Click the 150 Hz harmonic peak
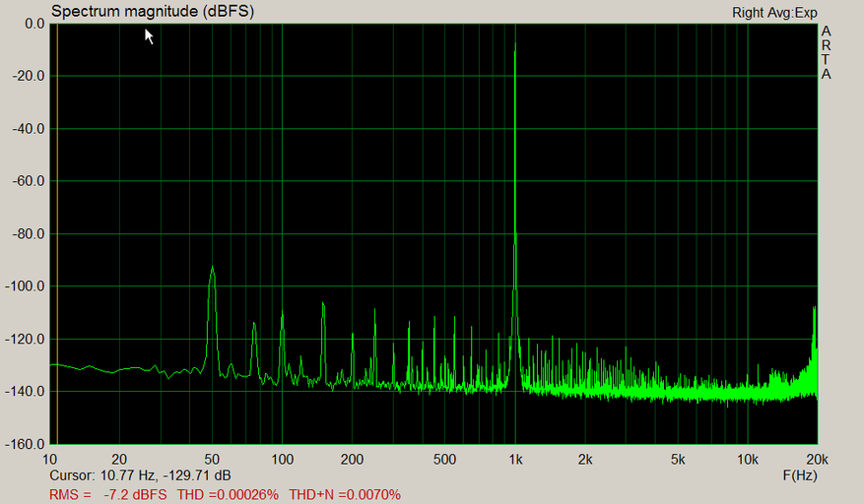Screen dimensions: 864x504 pyautogui.click(x=323, y=342)
